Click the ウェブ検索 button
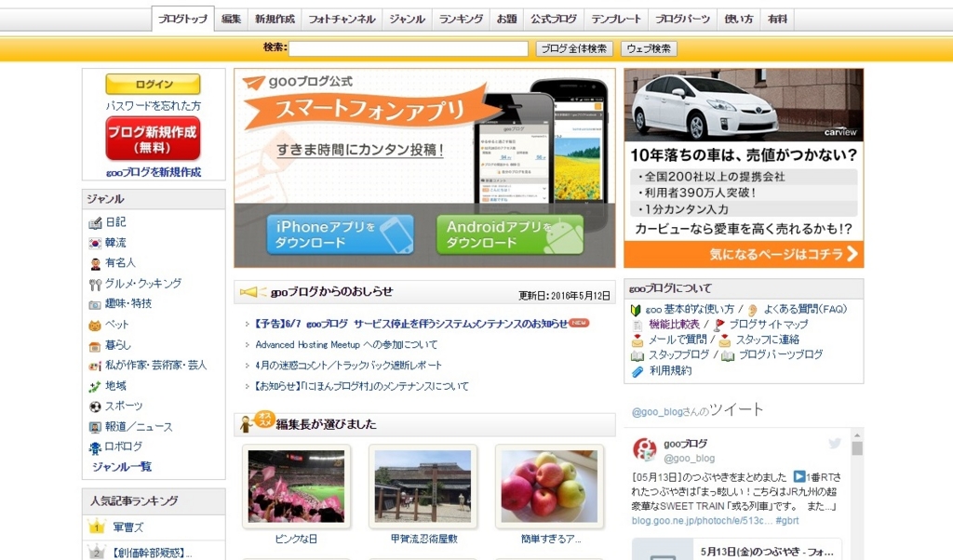Viewport: 953px width, 560px height. click(x=649, y=48)
